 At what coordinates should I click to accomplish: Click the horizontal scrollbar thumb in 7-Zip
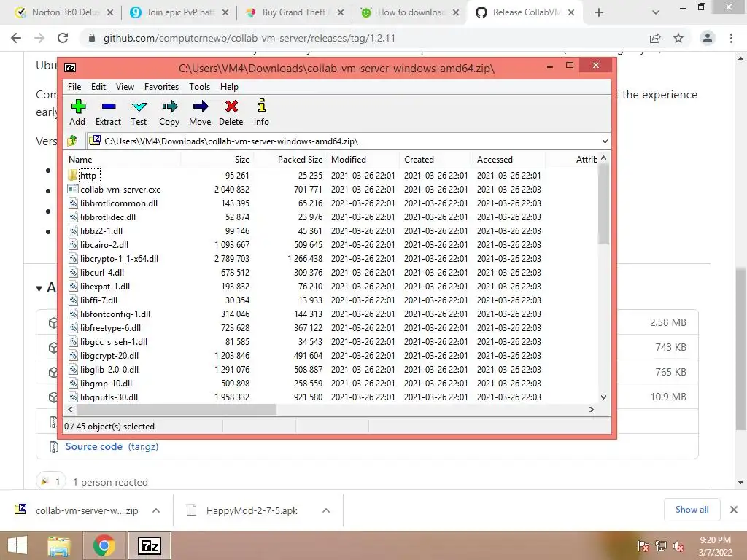[x=177, y=410]
